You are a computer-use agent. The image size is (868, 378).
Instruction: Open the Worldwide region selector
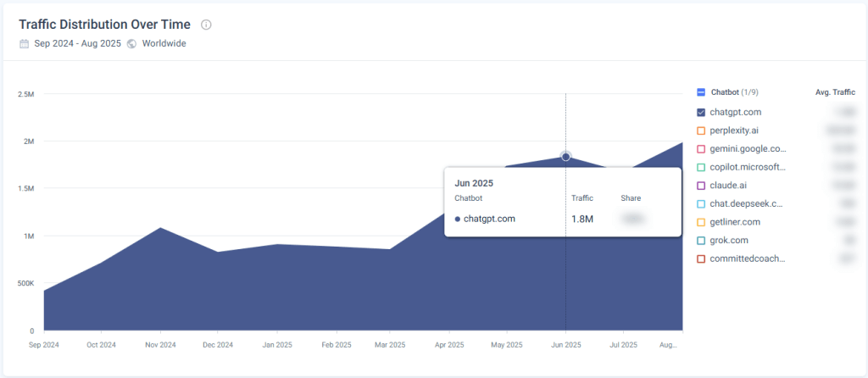tap(164, 43)
